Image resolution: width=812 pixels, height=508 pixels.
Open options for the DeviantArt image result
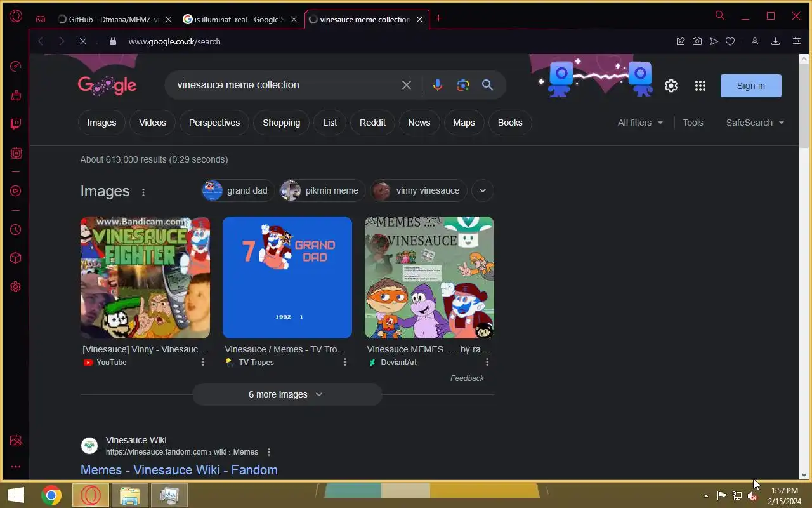pyautogui.click(x=487, y=362)
